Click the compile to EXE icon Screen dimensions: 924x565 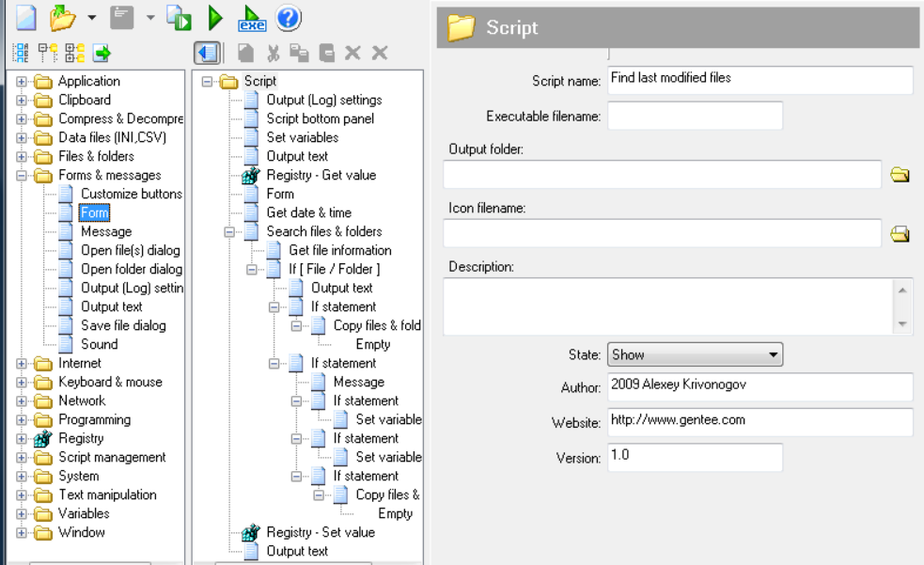[x=252, y=18]
